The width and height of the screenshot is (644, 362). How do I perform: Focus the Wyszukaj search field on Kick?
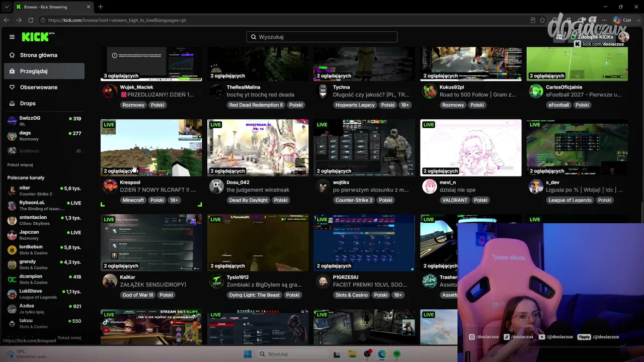(x=322, y=37)
